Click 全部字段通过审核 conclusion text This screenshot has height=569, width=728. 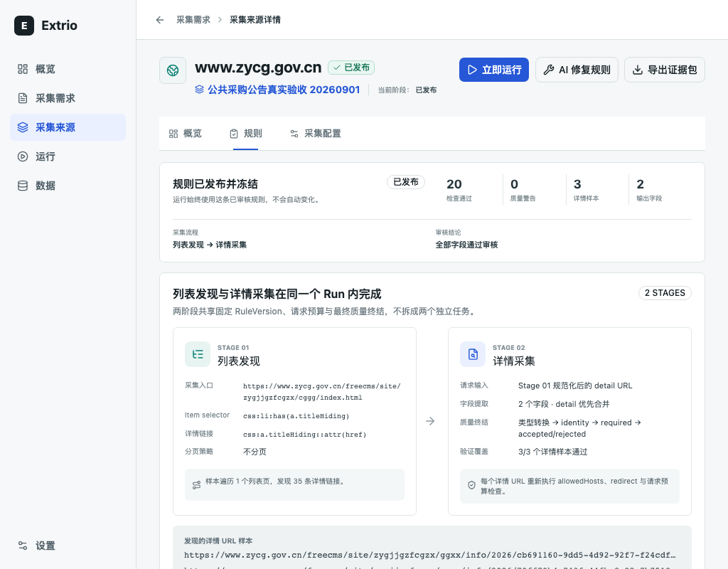click(466, 245)
